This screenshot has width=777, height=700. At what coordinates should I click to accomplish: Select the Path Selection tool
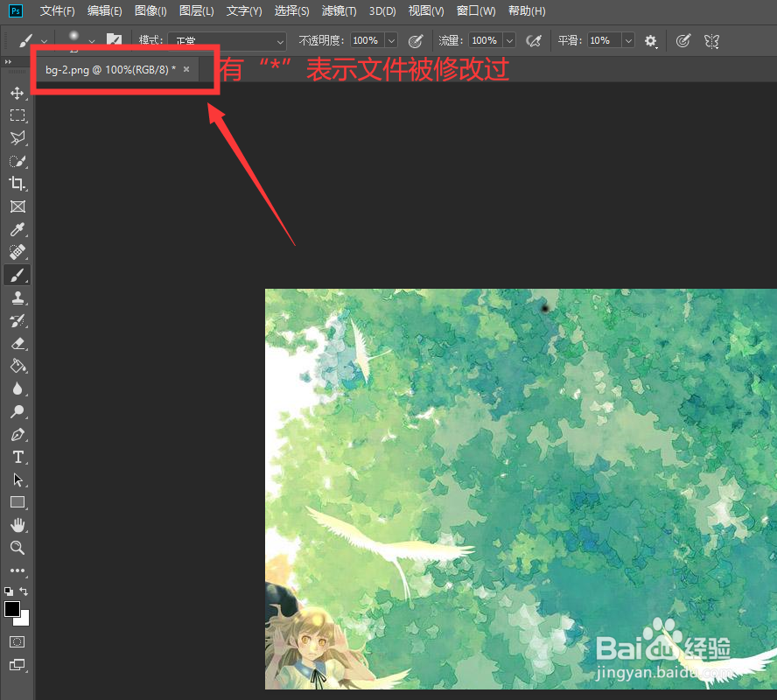tap(17, 479)
